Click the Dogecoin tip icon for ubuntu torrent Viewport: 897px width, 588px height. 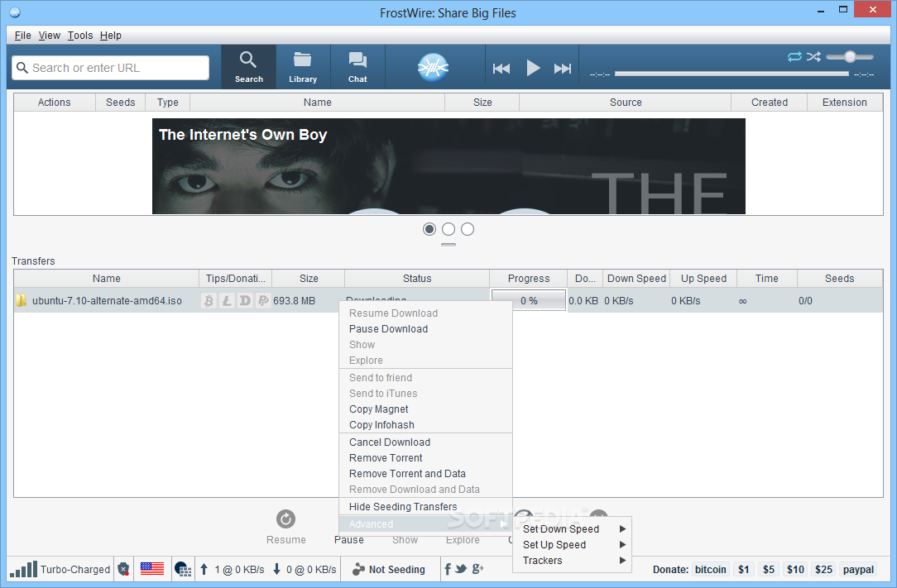[245, 300]
